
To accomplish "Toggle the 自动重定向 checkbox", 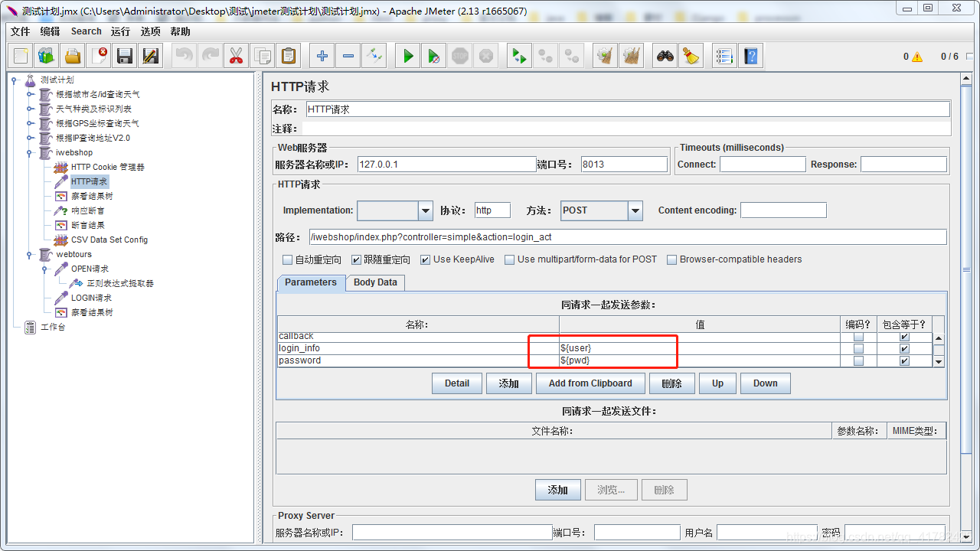I will click(288, 259).
